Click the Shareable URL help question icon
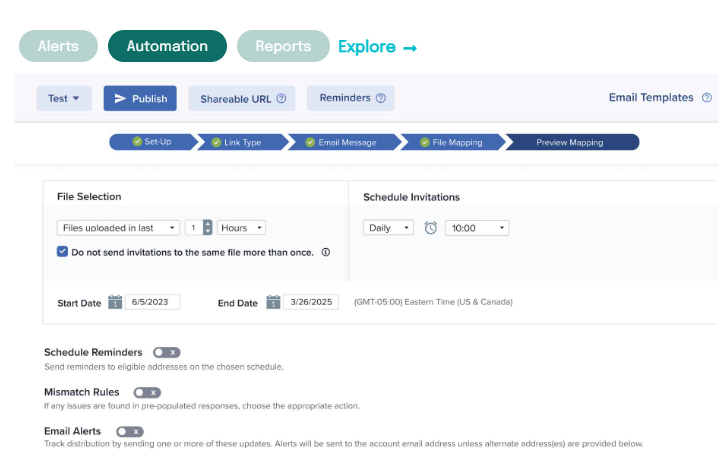Screen dimensions: 725x470 tap(281, 99)
